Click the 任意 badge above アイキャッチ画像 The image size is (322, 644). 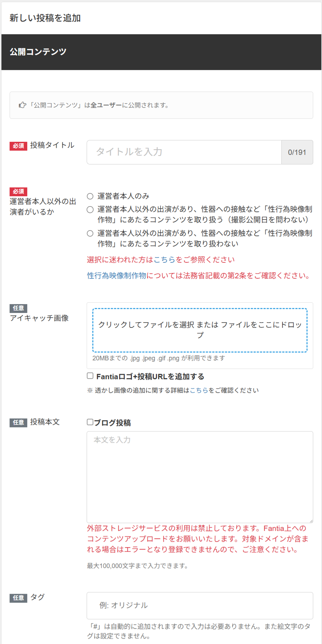[x=18, y=308]
